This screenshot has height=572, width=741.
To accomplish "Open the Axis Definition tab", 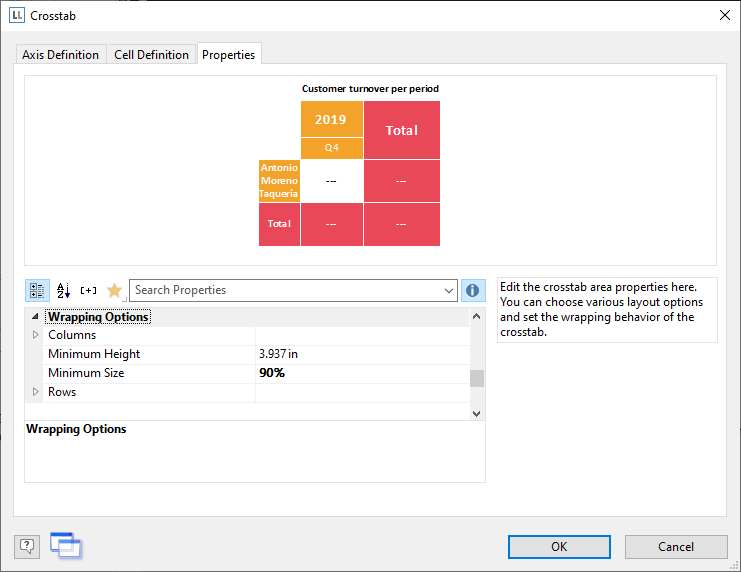I will tap(61, 55).
